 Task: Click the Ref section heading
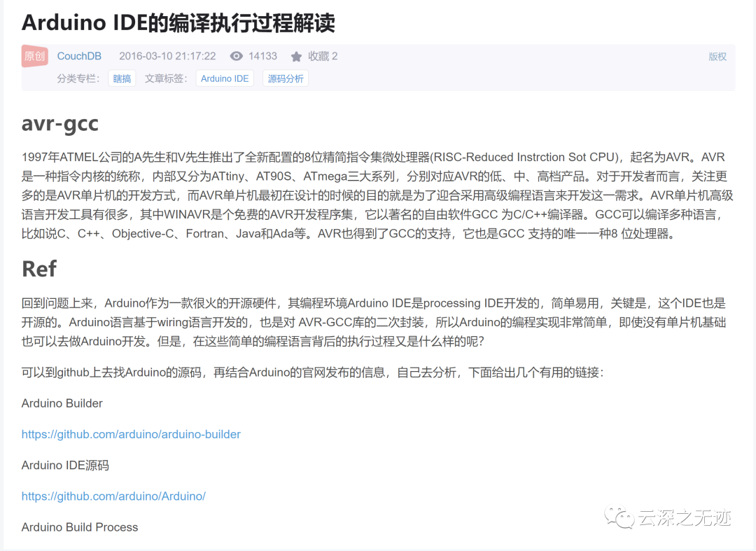(x=39, y=269)
